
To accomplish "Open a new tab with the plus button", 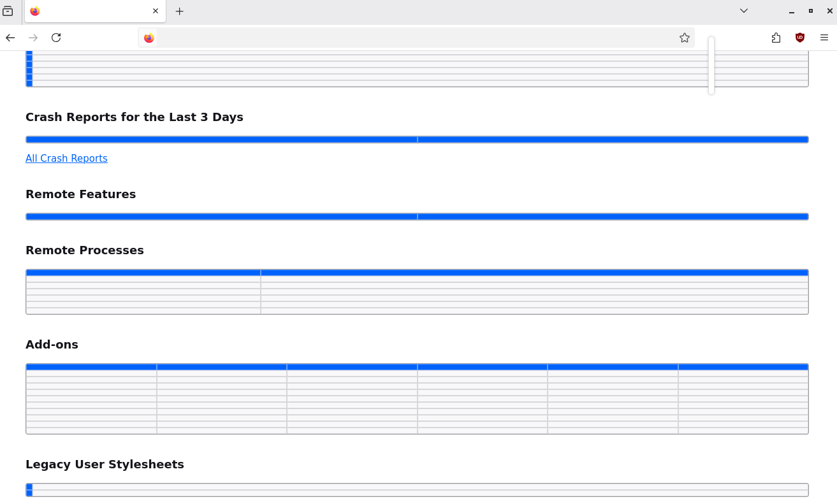I will [180, 11].
